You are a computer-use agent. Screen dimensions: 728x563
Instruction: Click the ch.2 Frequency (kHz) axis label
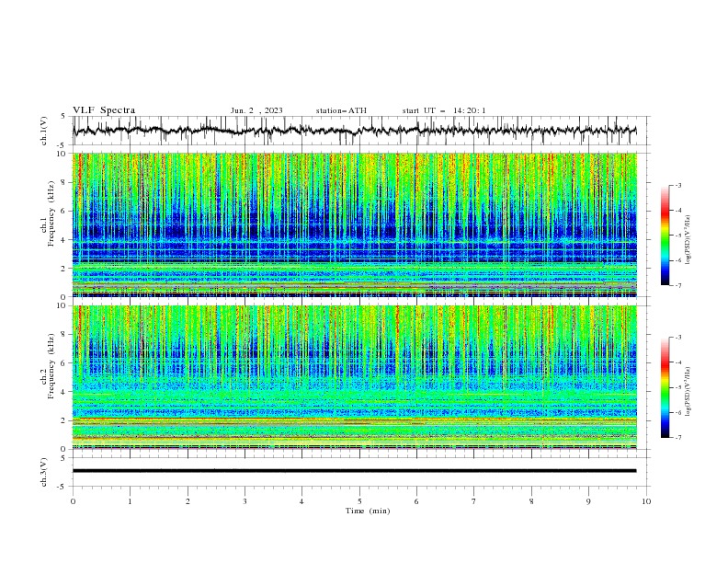(x=48, y=366)
